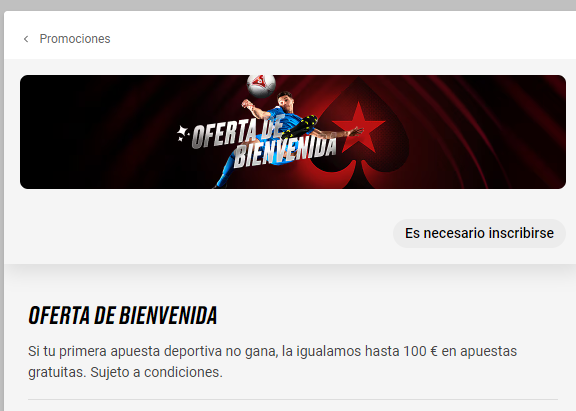This screenshot has width=576, height=411.
Task: Select the sparkle stars beside banner title
Action: 182,133
